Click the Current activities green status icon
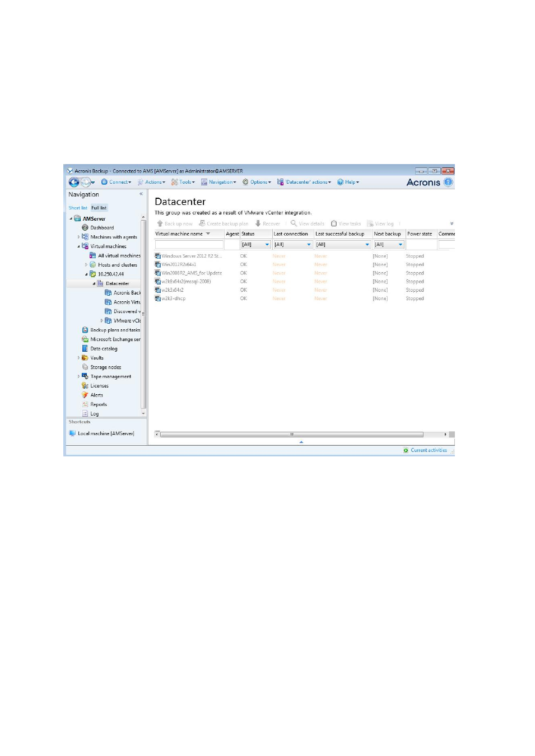Viewport: 535px width, 756px height. 406,450
